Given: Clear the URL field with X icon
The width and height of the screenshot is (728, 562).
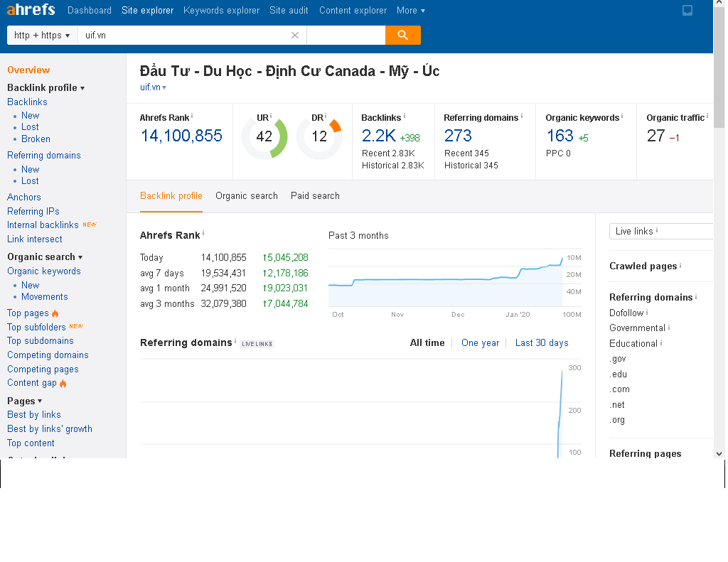Looking at the screenshot, I should [x=295, y=35].
